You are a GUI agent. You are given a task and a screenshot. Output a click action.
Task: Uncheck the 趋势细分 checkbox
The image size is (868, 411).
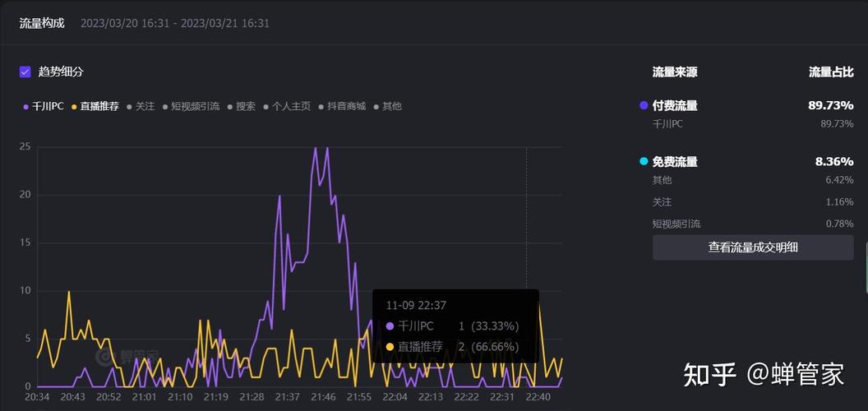point(25,72)
